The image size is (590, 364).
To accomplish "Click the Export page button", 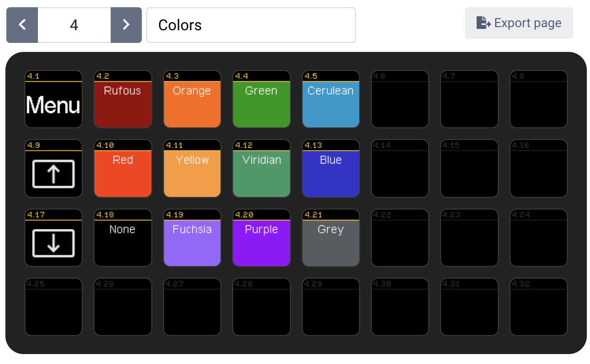I will point(519,23).
